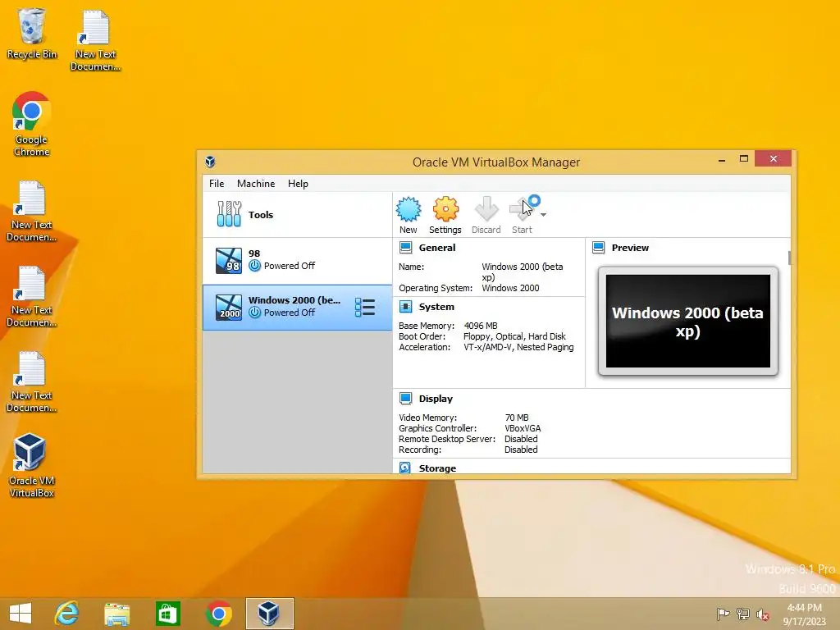Click the Display monitor icon
840x630 pixels.
[405, 399]
